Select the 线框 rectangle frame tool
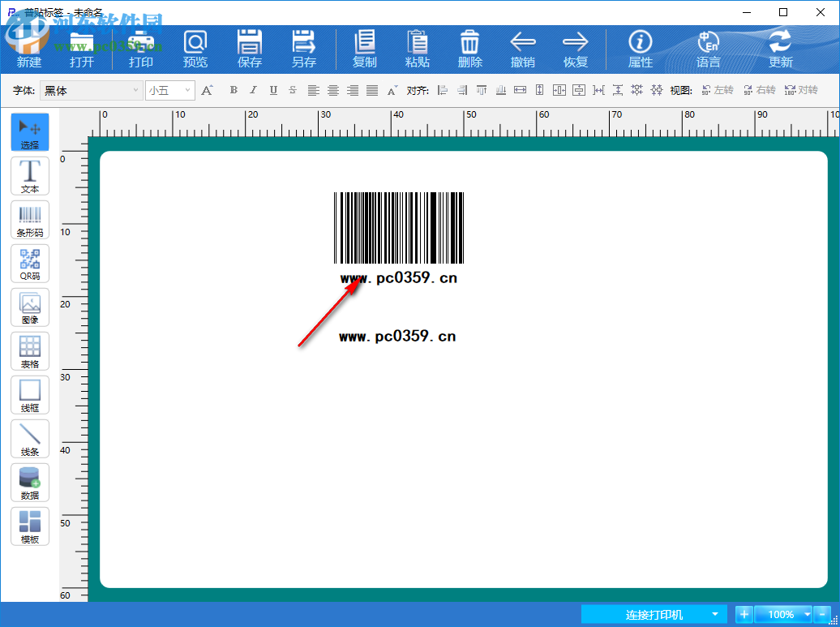The width and height of the screenshot is (840, 627). 30,395
